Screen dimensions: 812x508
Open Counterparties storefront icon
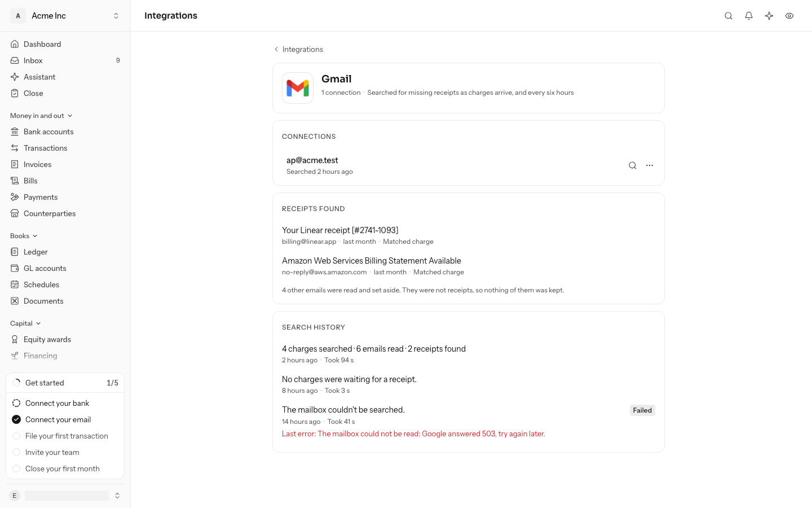tap(15, 213)
